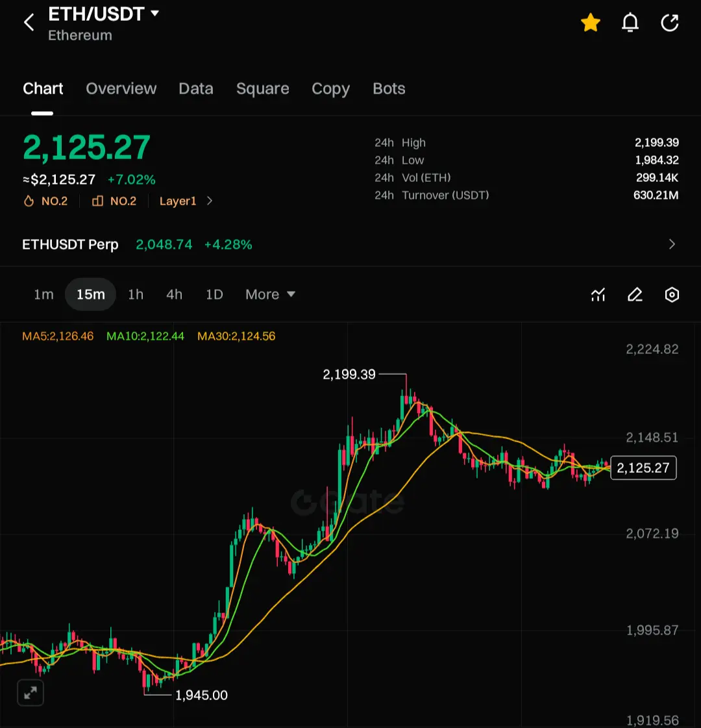701x728 pixels.
Task: Open the ETH/USDT pair dropdown
Action: point(103,14)
